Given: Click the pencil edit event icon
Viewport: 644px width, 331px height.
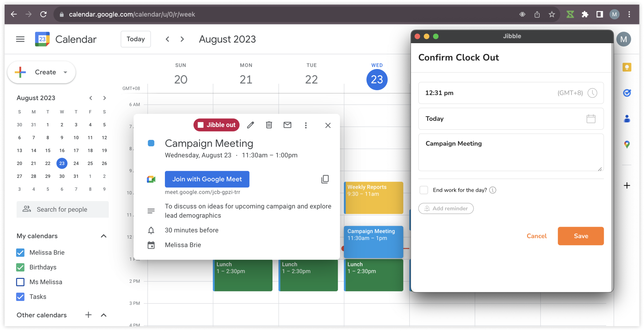Looking at the screenshot, I should tap(251, 125).
